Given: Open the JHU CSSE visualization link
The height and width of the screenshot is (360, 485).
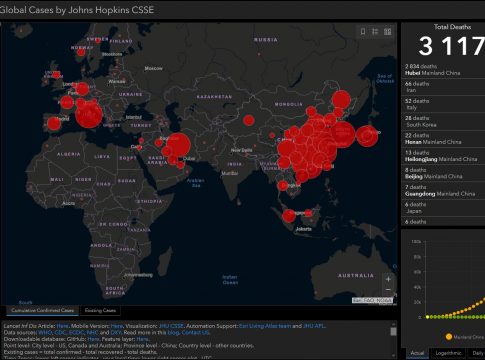Looking at the screenshot, I should point(171,326).
